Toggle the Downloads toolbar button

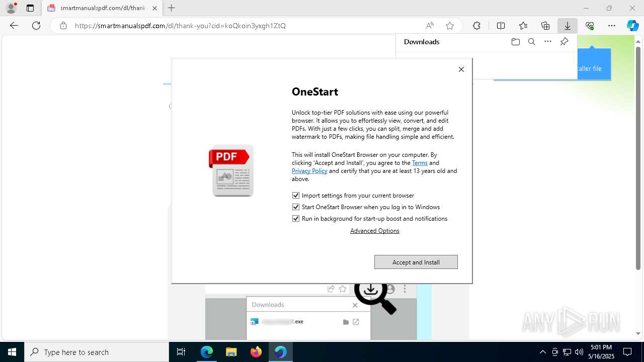(x=568, y=26)
